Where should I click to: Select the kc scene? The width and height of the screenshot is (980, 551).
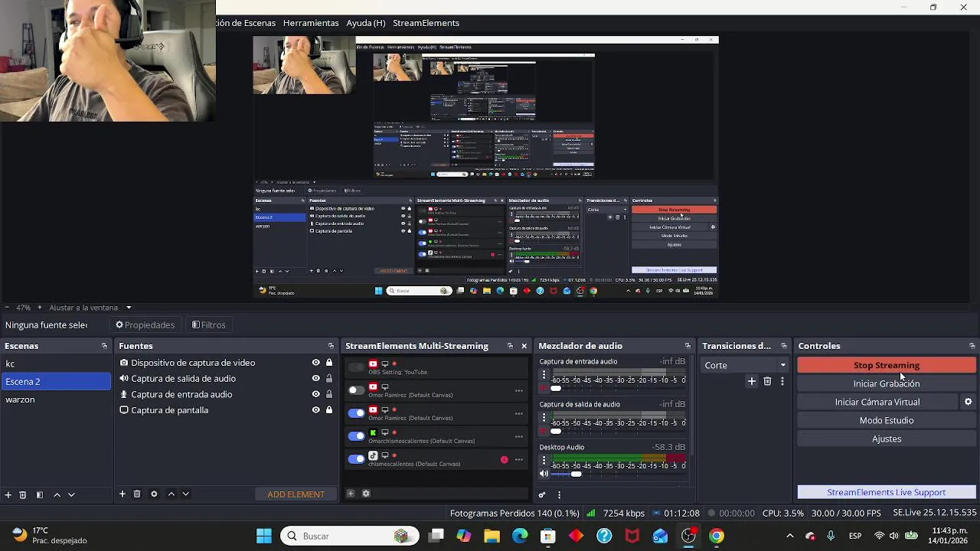pyautogui.click(x=55, y=364)
